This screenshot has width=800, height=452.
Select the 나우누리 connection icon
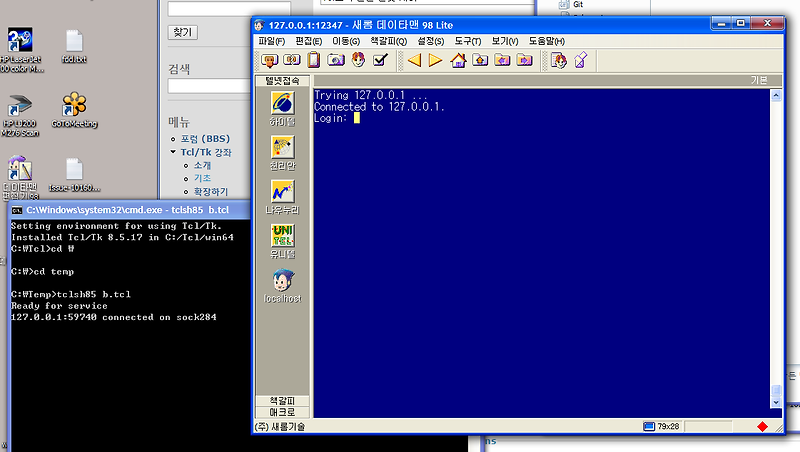(283, 192)
